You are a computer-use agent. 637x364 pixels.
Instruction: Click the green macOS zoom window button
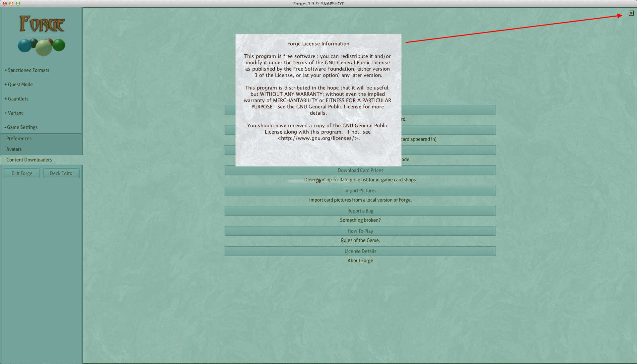coord(18,4)
